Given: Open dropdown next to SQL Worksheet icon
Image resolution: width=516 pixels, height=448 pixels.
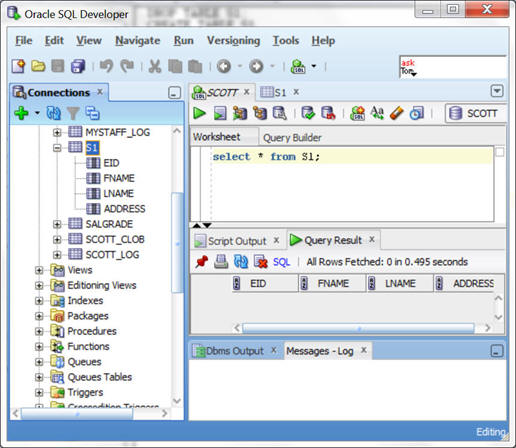Looking at the screenshot, I should pos(314,66).
